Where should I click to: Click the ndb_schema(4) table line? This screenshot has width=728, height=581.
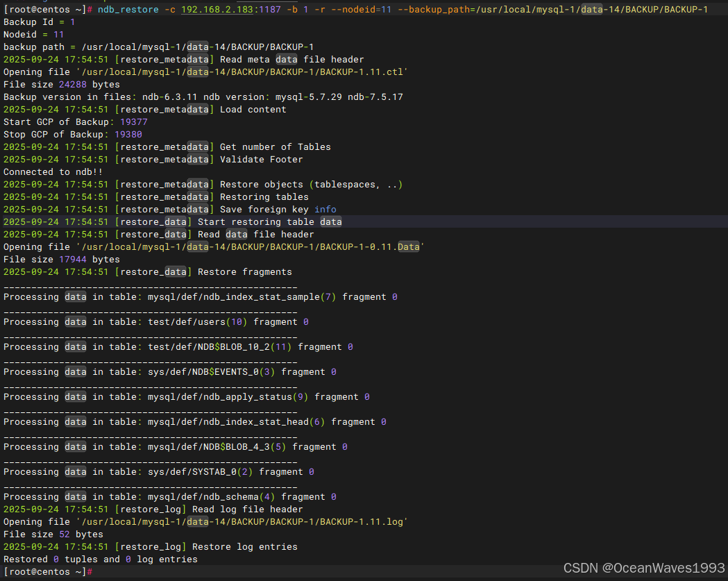click(170, 498)
